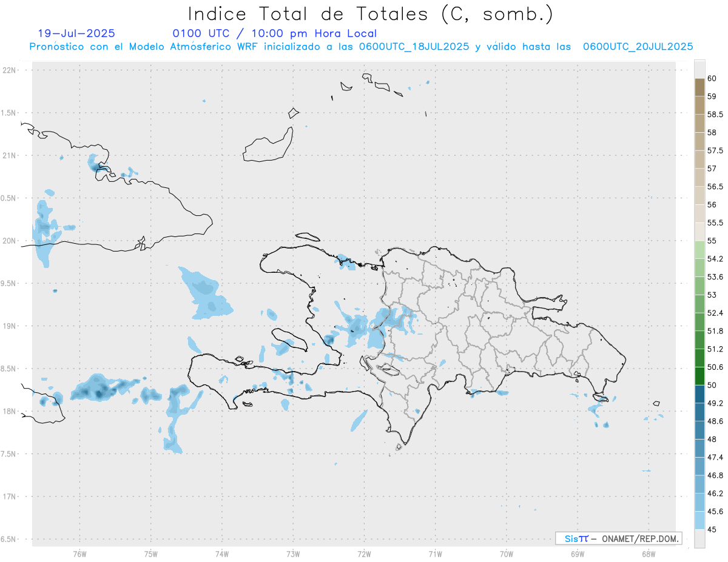
Task: Click the '19N' latitude label
Action: (10, 326)
